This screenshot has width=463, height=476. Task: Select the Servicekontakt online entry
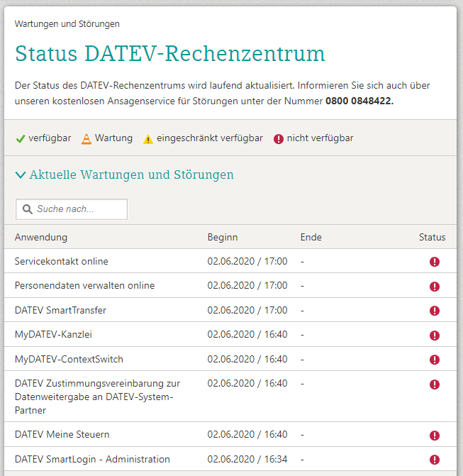pyautogui.click(x=61, y=261)
